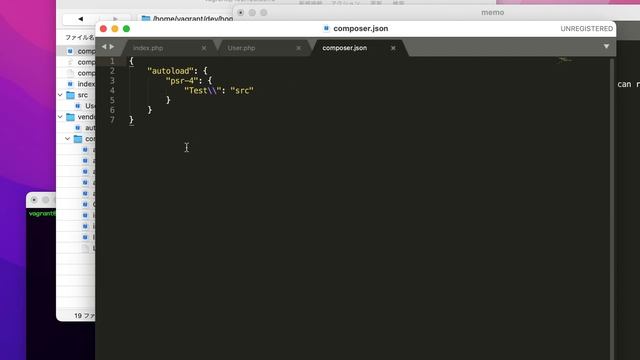The width and height of the screenshot is (640, 360).
Task: Click the file browser forward arrow button
Action: [115, 19]
